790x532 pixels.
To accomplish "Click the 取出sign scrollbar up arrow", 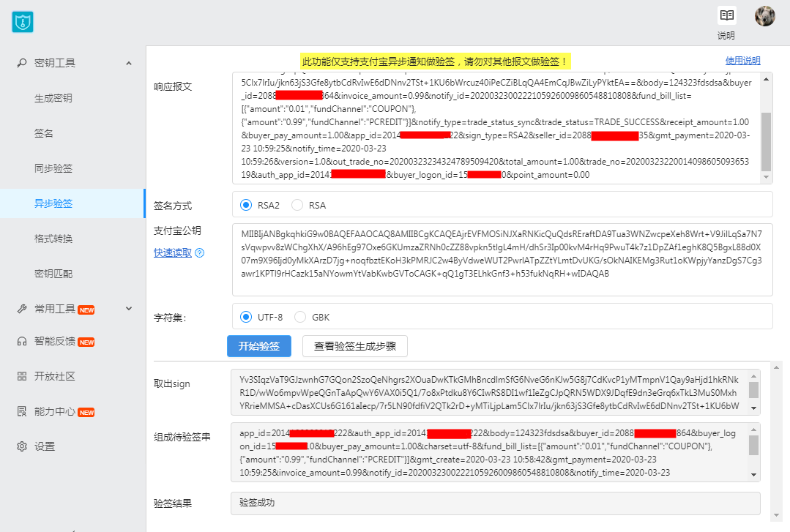I will (x=753, y=376).
